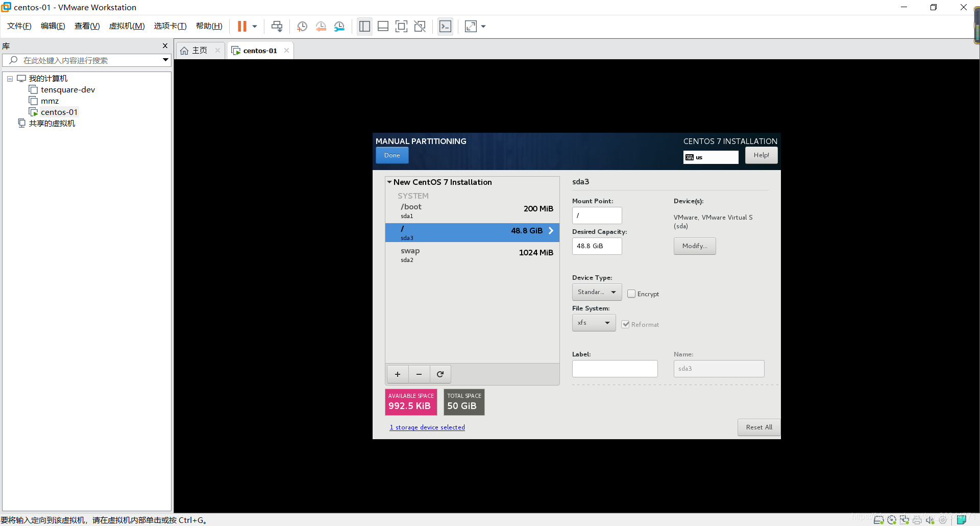The width and height of the screenshot is (980, 526).
Task: Click the Desired Capacity field
Action: 597,246
